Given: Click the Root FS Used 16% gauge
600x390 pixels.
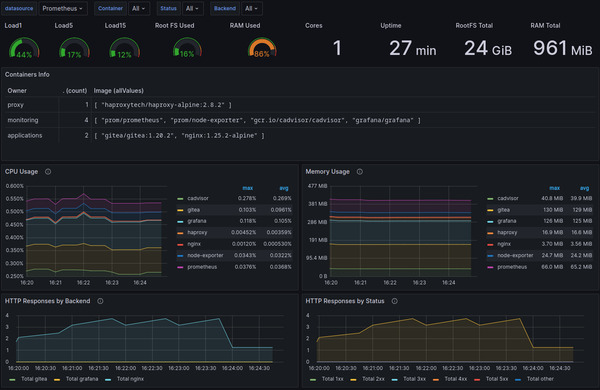Looking at the screenshot, I should click(187, 48).
